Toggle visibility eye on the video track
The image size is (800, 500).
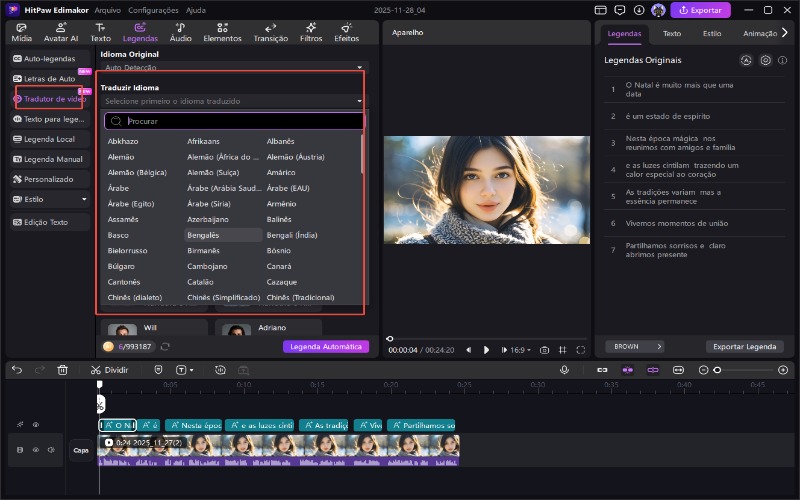[35, 450]
